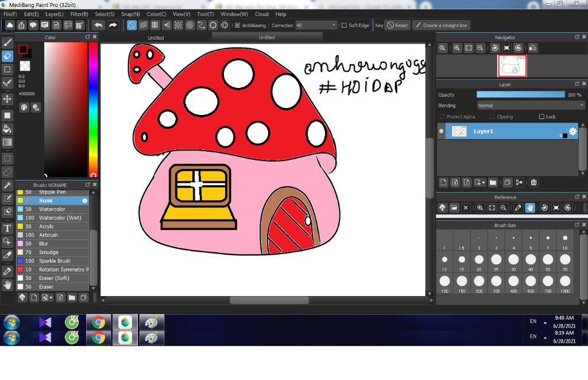Open the Layer menu
The image size is (588, 380).
coord(55,14)
